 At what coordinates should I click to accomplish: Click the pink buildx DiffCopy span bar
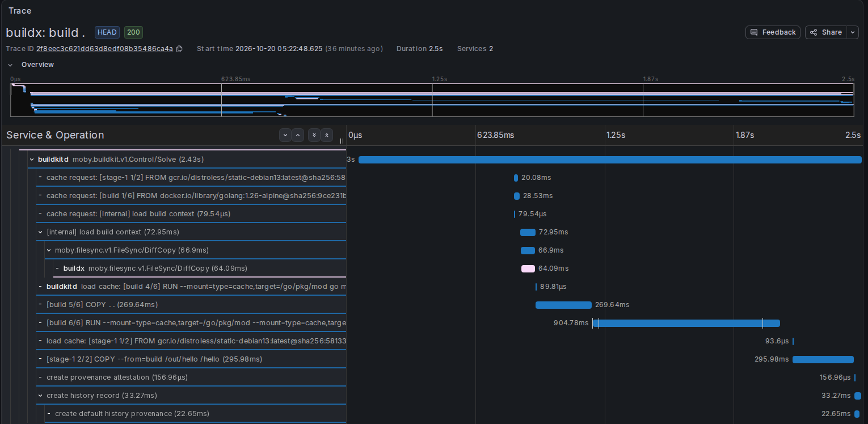click(528, 268)
